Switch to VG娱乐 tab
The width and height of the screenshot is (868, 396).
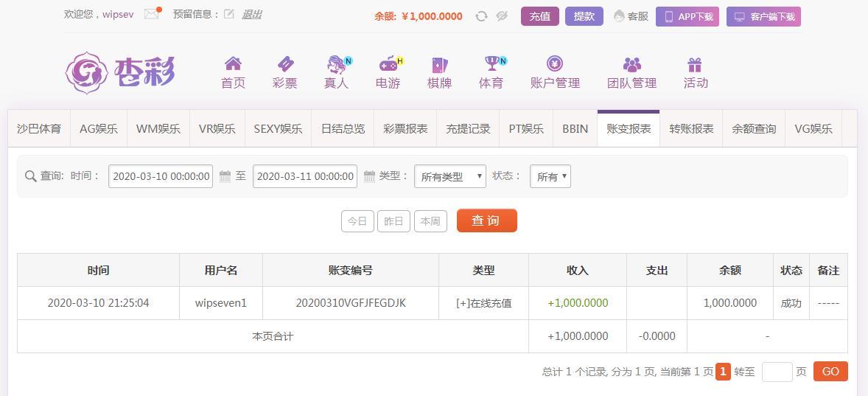[x=813, y=129]
